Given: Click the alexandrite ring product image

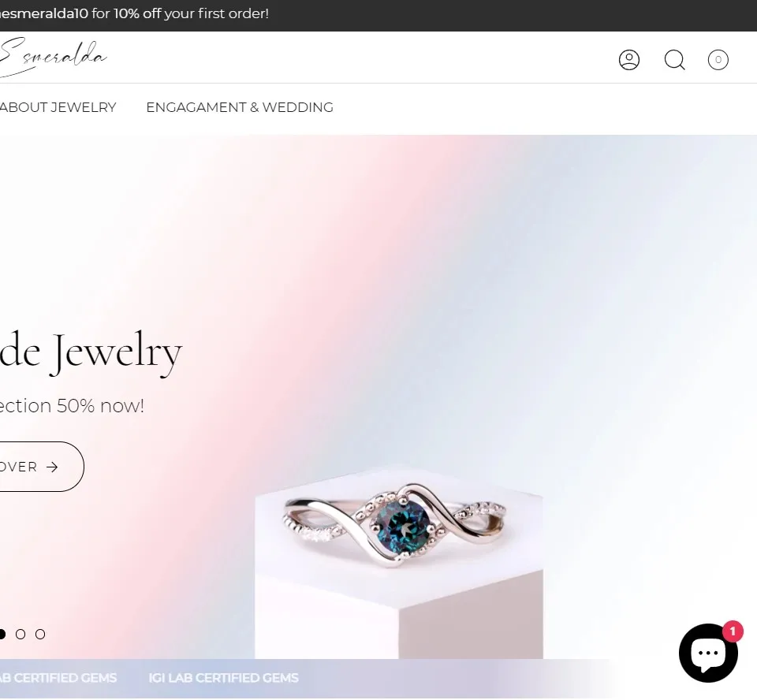Looking at the screenshot, I should coord(396,523).
